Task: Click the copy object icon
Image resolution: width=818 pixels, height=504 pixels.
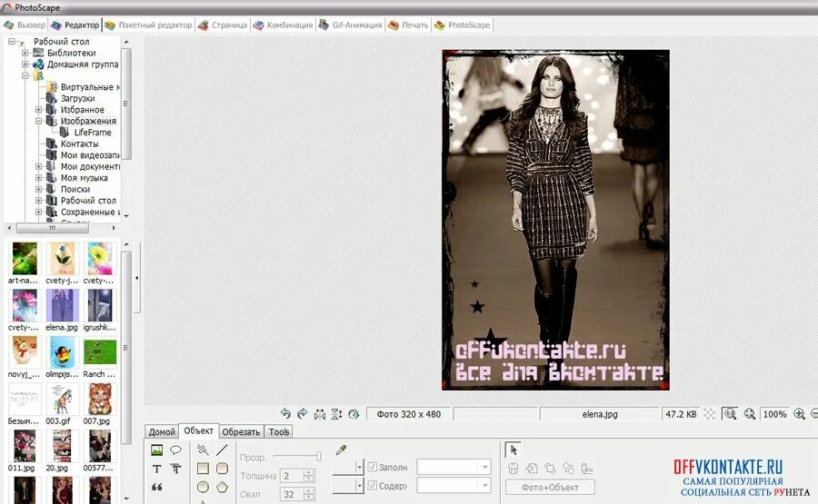Action: tap(532, 469)
